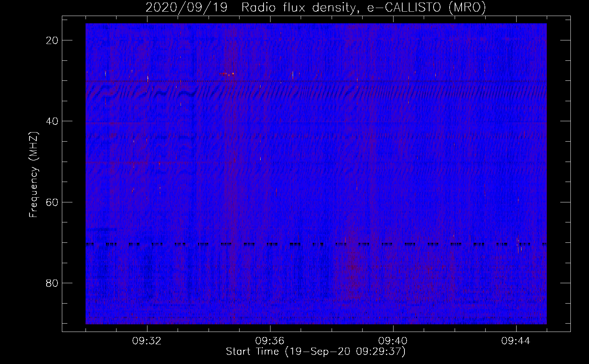The image size is (589, 364).
Task: Click the frequency tick label 60
Action: (53, 202)
